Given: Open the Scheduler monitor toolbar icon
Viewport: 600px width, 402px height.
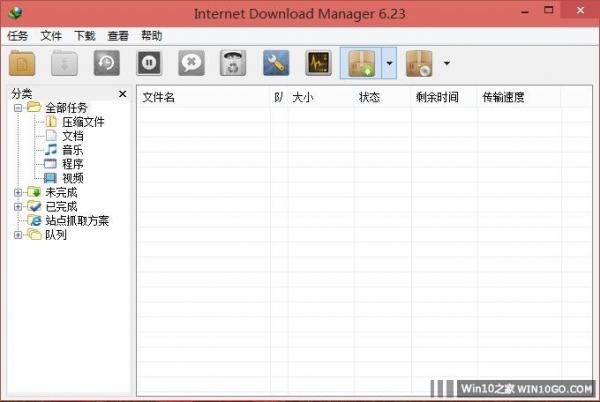Looking at the screenshot, I should coord(318,63).
